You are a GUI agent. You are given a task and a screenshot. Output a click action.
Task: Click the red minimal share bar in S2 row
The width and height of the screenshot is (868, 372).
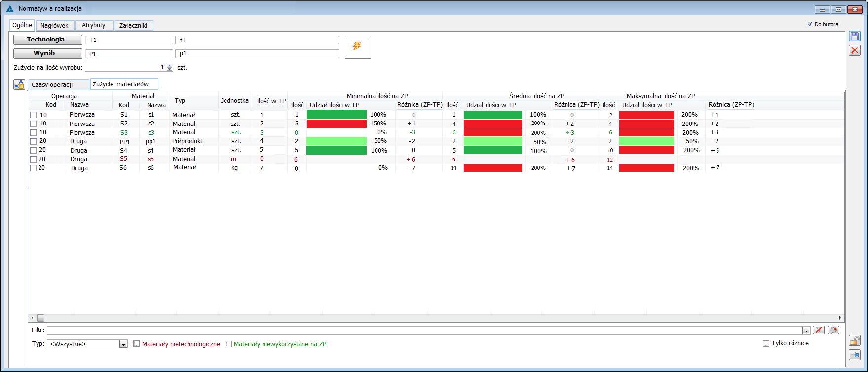pos(337,124)
